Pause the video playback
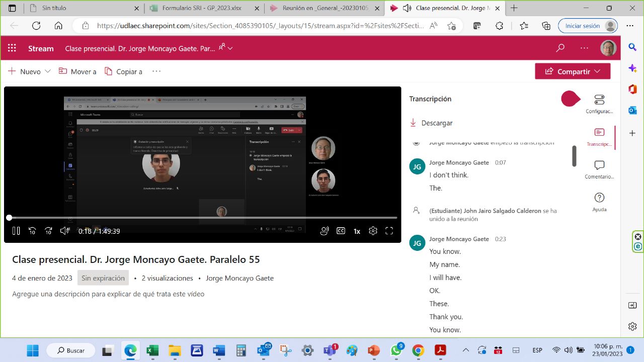The image size is (644, 362). point(16,231)
